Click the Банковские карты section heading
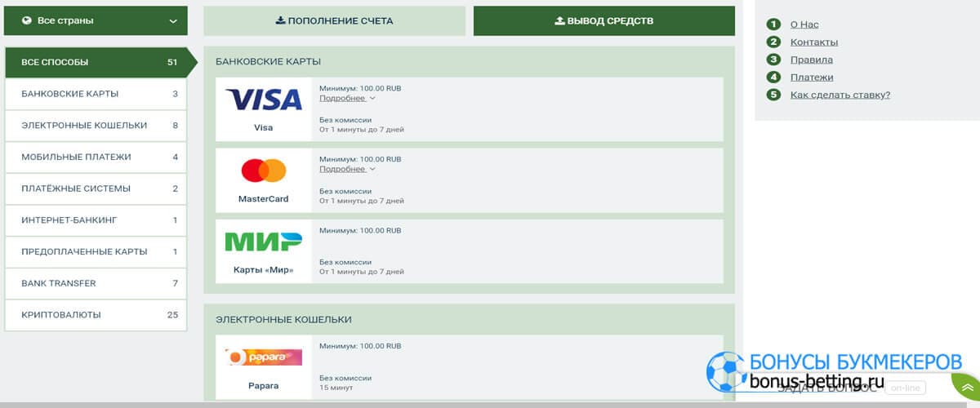The image size is (980, 408). point(268,62)
